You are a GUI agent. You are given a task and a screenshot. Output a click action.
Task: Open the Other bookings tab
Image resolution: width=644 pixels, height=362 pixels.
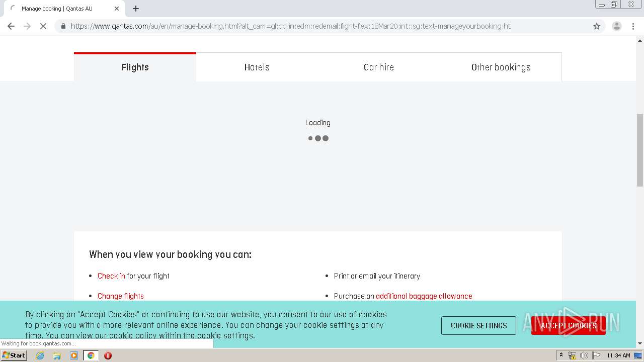pyautogui.click(x=501, y=67)
